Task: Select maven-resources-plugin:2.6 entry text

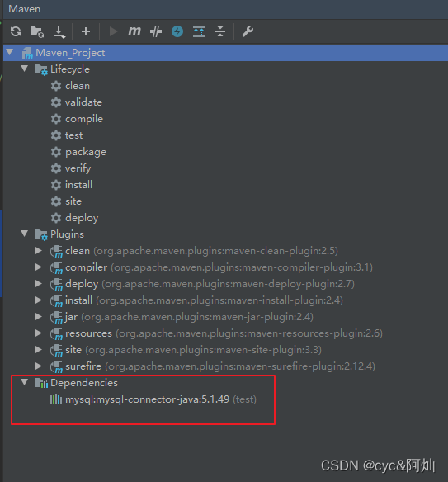Action: [249, 333]
